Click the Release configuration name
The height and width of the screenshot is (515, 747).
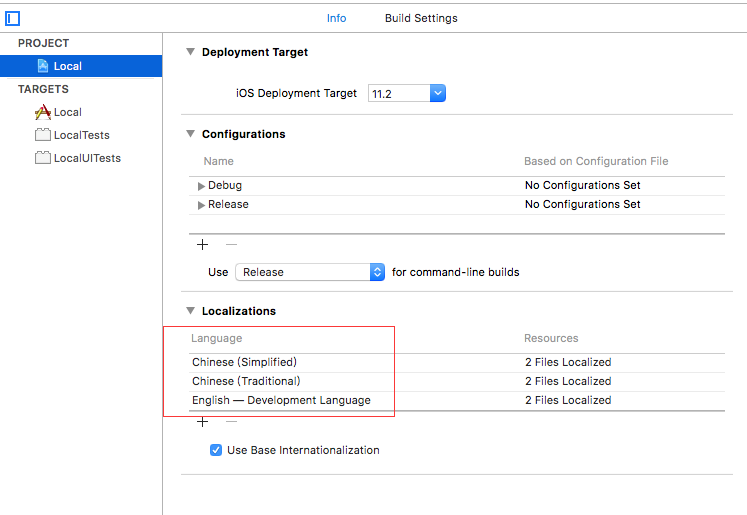[228, 204]
